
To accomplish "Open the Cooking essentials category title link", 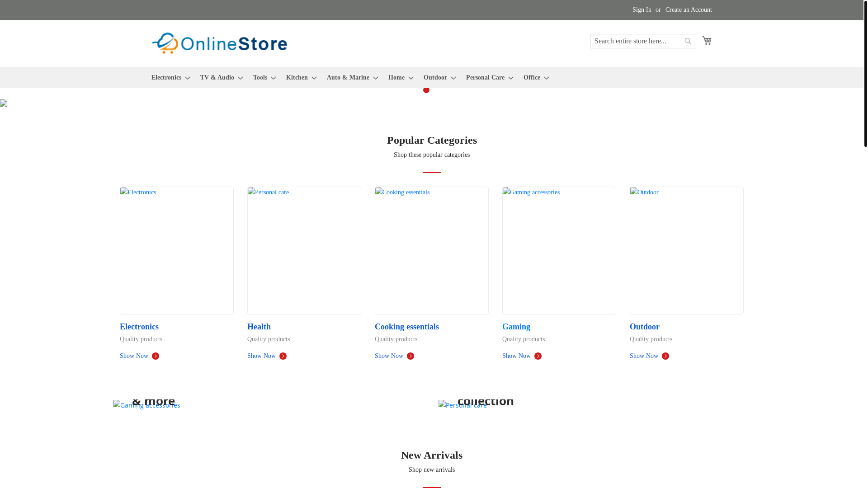I will (x=407, y=327).
